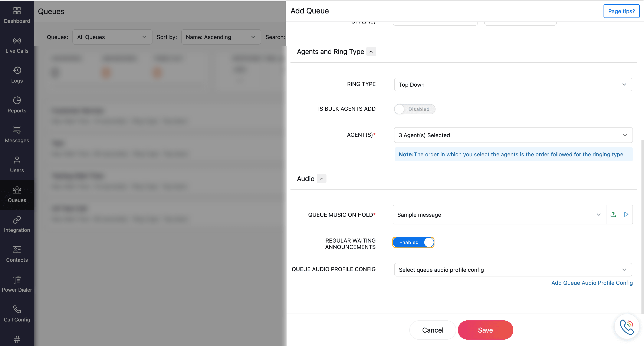Collapse the Agents and Ring Type section

click(371, 52)
